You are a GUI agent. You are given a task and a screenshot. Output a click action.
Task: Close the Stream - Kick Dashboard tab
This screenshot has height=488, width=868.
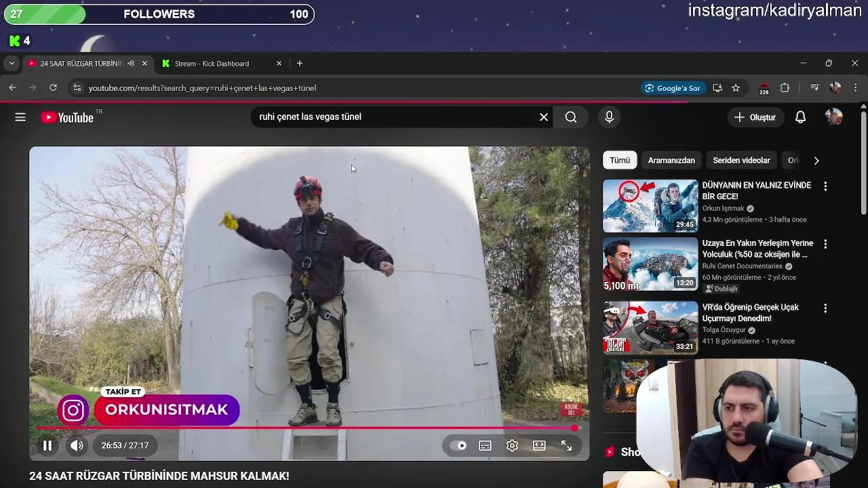coord(279,64)
